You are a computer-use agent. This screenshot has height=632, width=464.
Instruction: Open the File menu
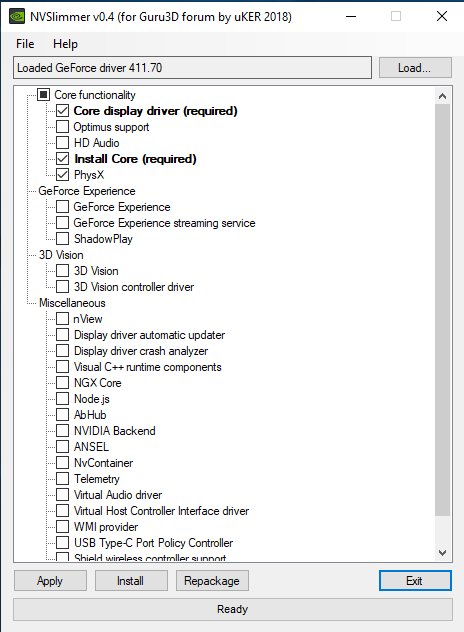(25, 44)
